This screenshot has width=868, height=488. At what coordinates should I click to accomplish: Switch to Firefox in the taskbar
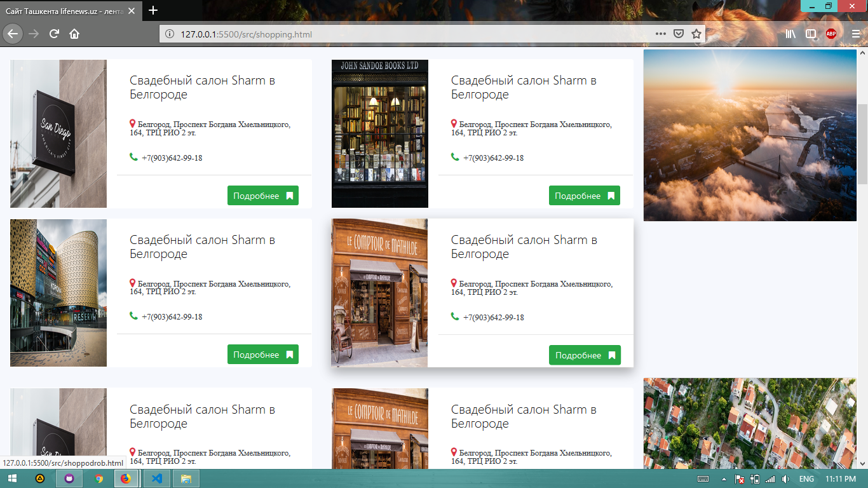[126, 478]
